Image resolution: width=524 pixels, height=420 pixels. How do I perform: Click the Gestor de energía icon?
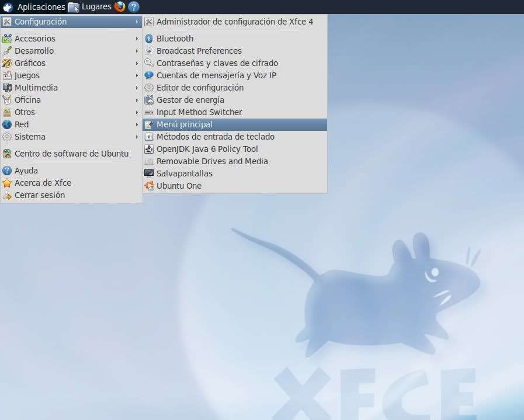149,100
